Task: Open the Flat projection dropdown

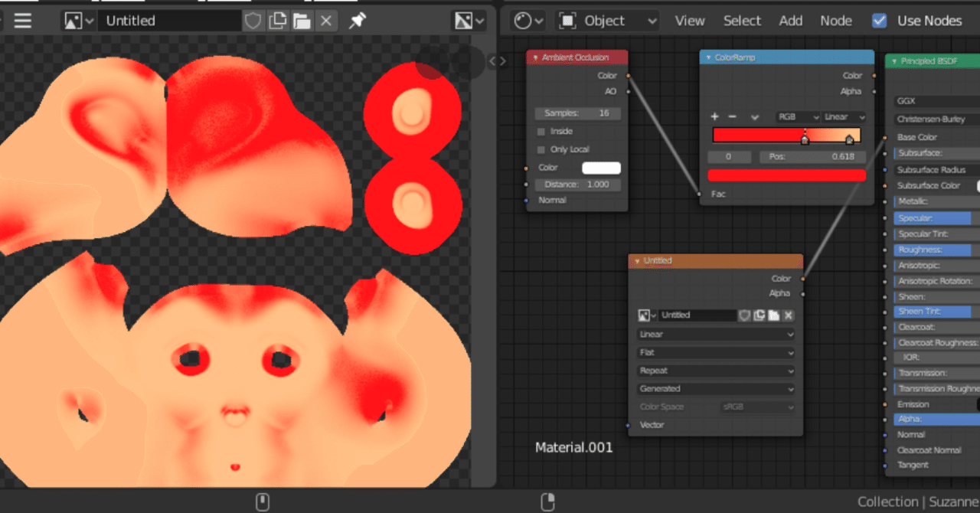Action: tap(716, 353)
